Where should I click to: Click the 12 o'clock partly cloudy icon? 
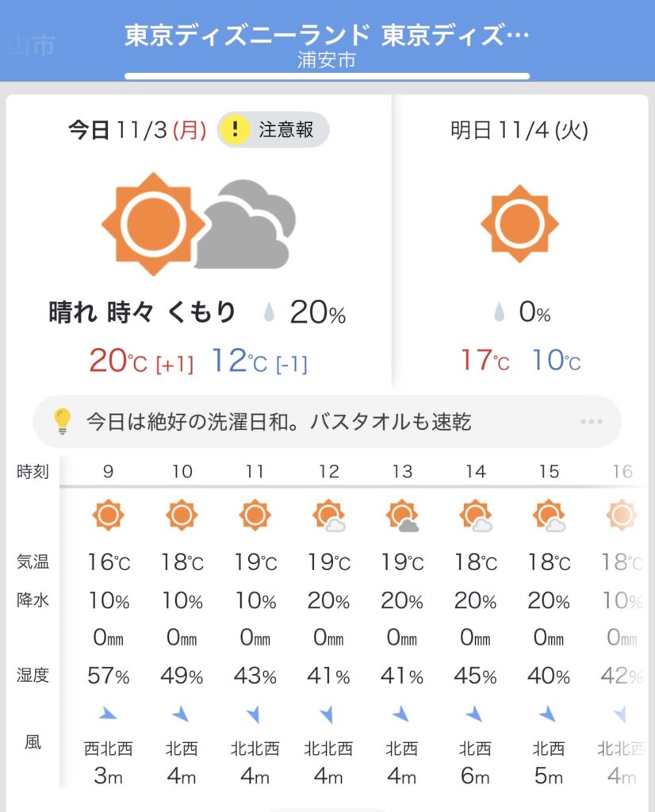coord(329,516)
